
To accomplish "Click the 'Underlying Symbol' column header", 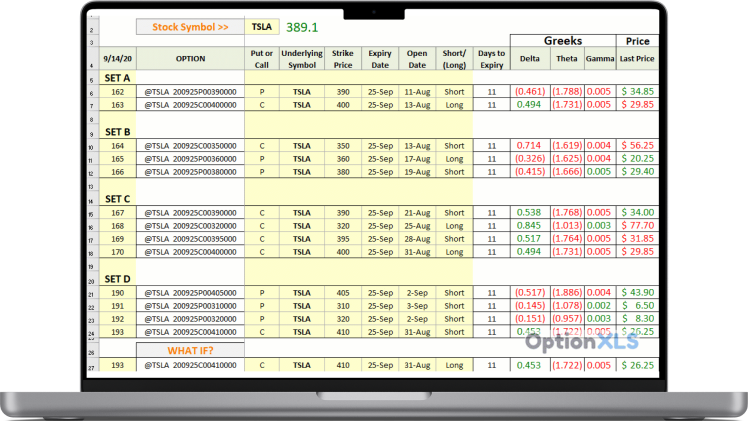I will [302, 59].
